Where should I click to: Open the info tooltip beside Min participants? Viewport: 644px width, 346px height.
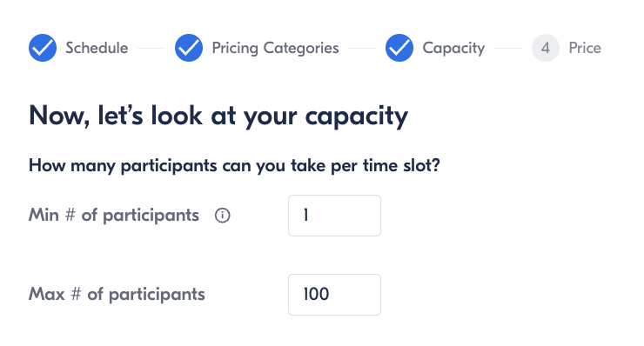click(x=223, y=216)
